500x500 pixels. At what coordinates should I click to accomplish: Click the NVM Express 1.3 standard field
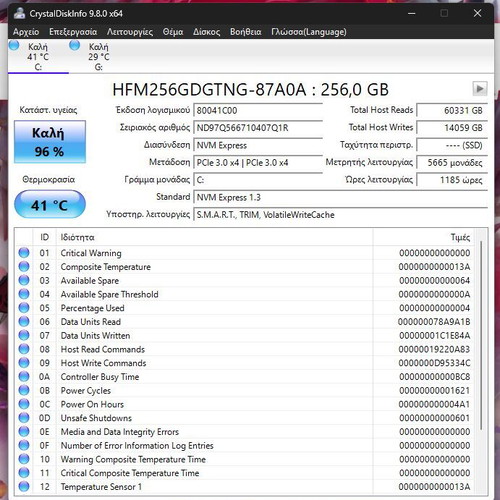tap(340, 197)
